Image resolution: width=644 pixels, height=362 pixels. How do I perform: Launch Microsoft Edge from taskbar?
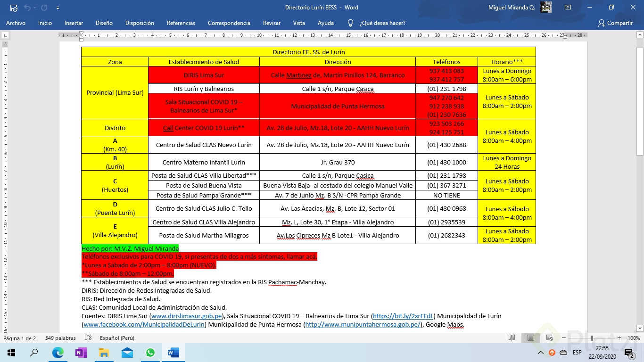tap(58, 353)
